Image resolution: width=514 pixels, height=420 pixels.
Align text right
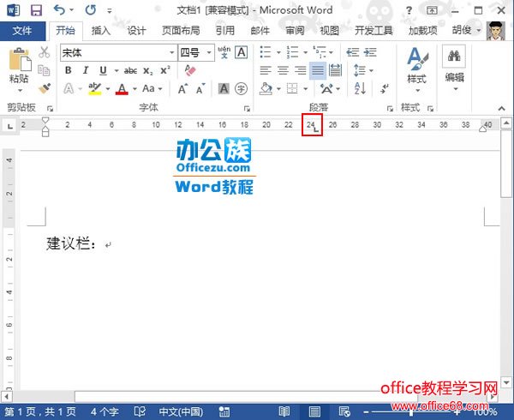301,70
